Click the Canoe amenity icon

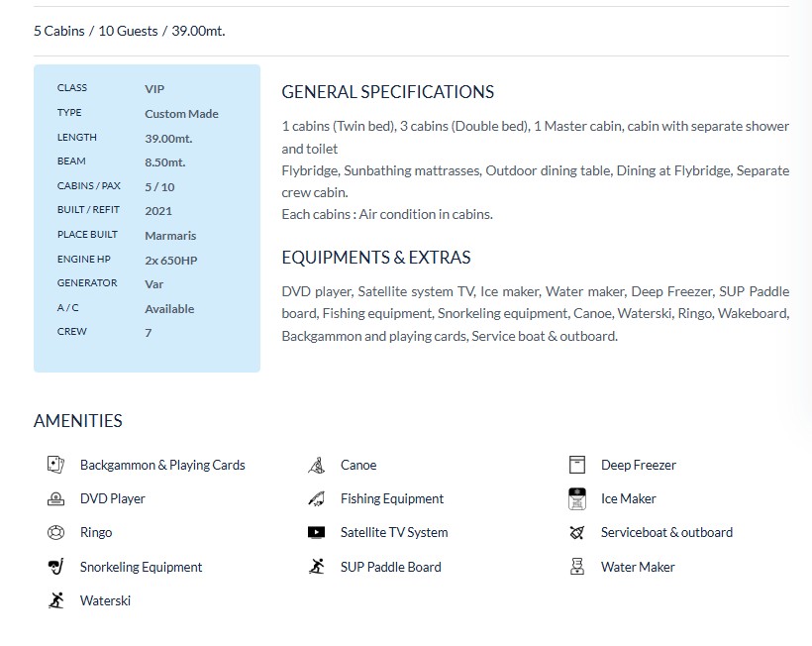click(316, 465)
